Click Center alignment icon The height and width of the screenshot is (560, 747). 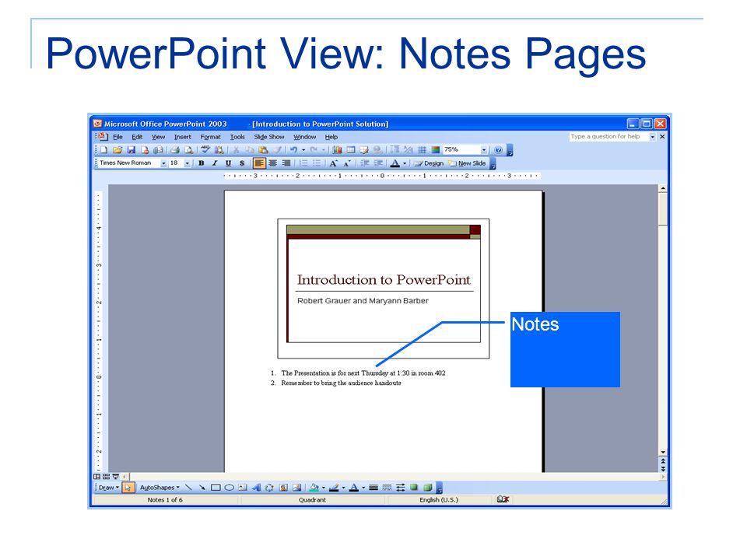[272, 163]
